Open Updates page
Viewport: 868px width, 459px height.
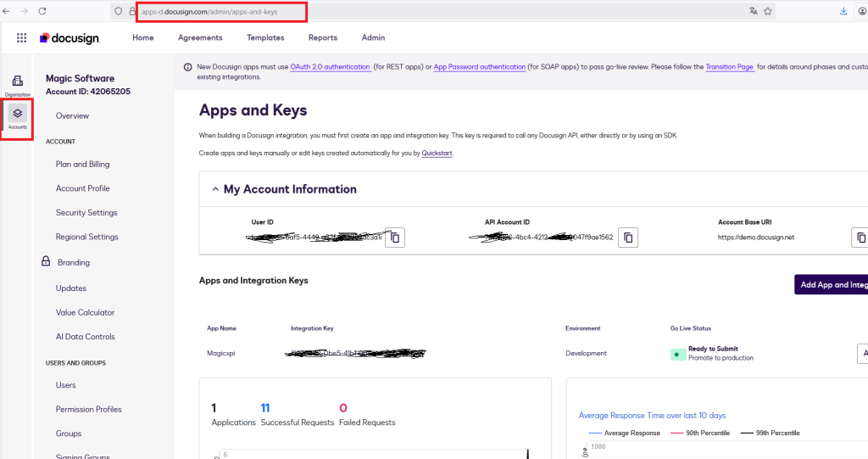tap(71, 288)
